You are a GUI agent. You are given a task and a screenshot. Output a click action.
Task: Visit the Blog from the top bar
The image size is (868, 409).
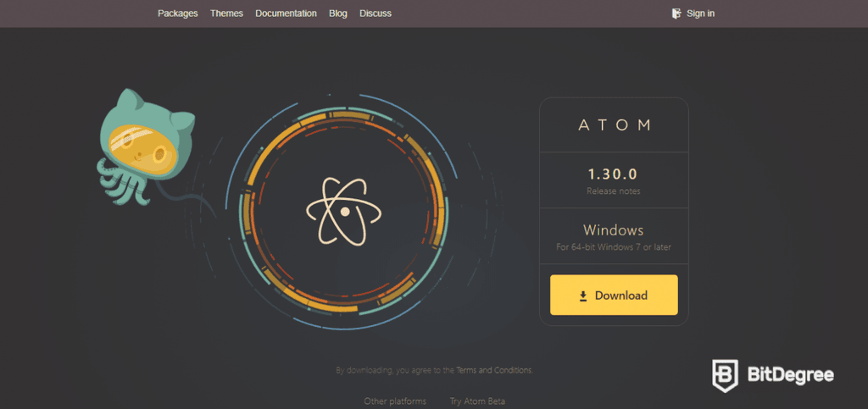[x=337, y=14]
